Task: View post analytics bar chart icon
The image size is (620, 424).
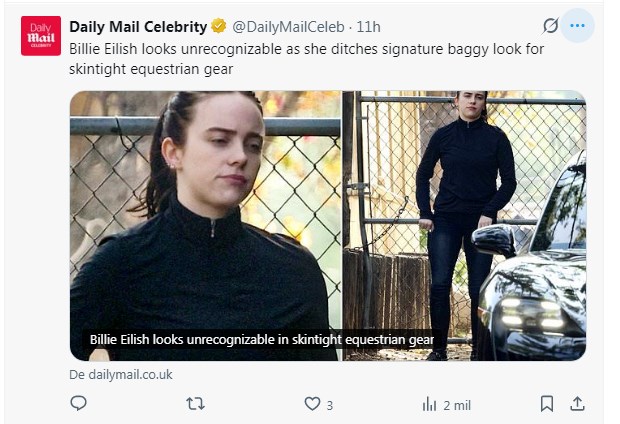Action: 429,404
